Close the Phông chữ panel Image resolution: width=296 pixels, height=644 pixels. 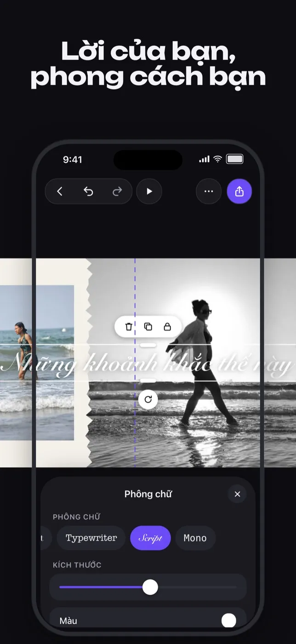[237, 494]
